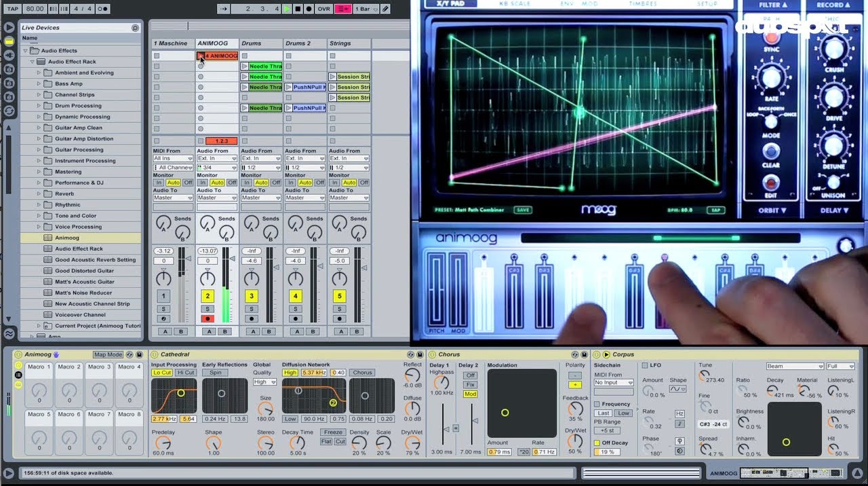Open the Hot-Swap circular arrows icon in sidebar
Image resolution: width=868 pixels, height=486 pixels.
pos(9,110)
